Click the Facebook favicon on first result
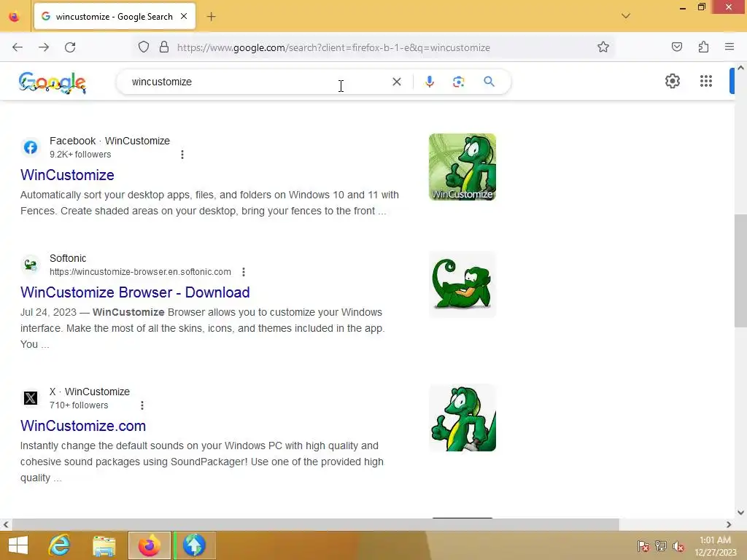The height and width of the screenshot is (560, 747). pyautogui.click(x=31, y=147)
